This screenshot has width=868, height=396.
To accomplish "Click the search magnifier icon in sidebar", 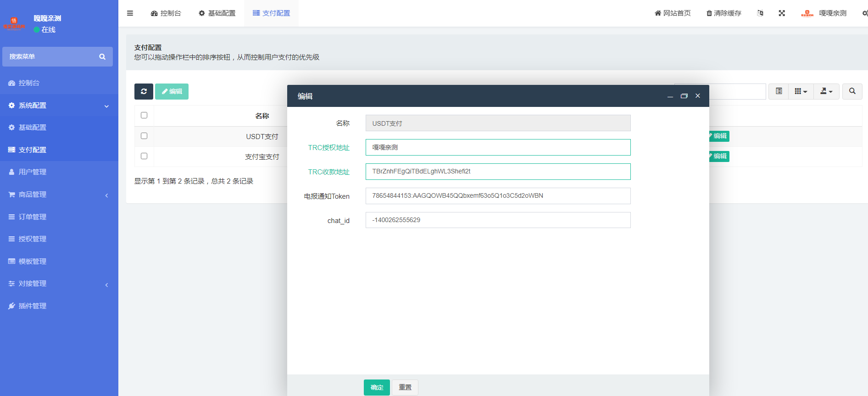I will [102, 57].
